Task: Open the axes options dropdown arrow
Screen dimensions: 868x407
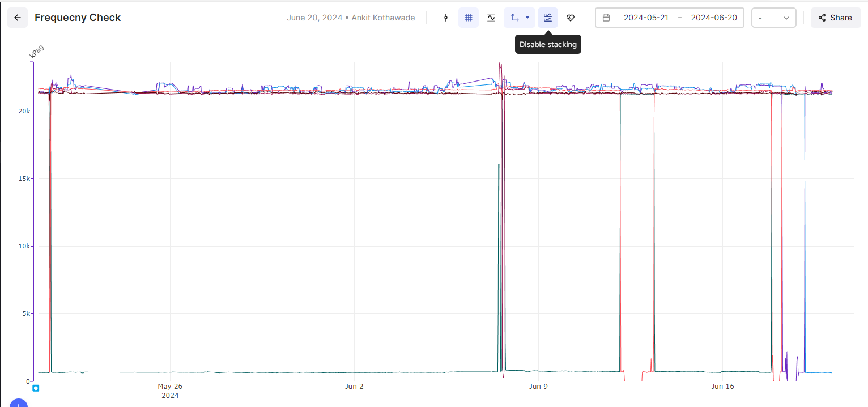Action: coord(527,18)
